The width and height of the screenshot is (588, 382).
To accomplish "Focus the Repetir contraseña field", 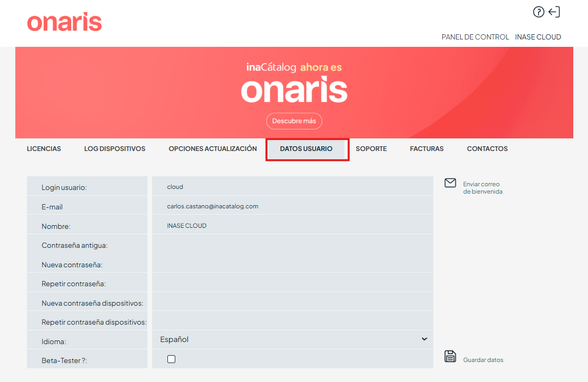I will (293, 283).
